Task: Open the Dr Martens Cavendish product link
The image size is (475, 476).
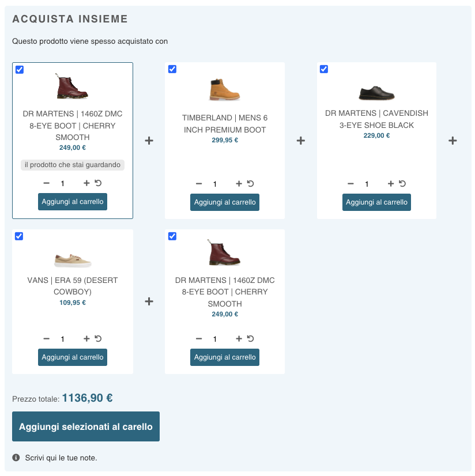Action: click(376, 119)
